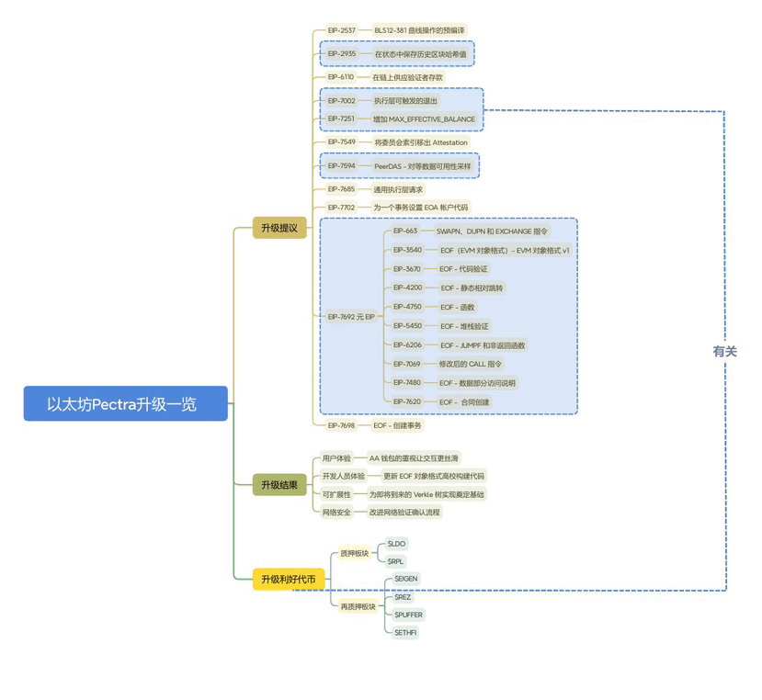Click the EOF - 代码验证 node

point(463,269)
